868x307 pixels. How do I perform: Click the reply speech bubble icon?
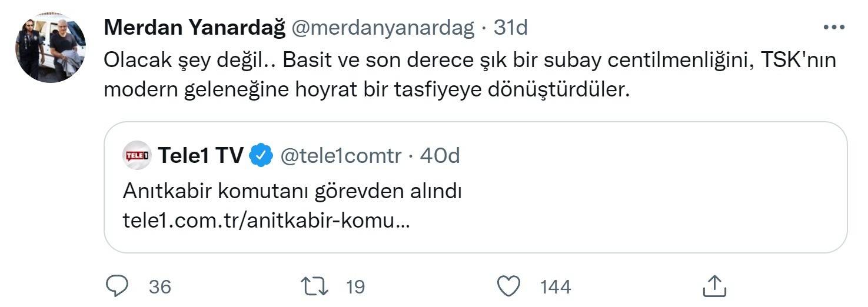tap(117, 286)
